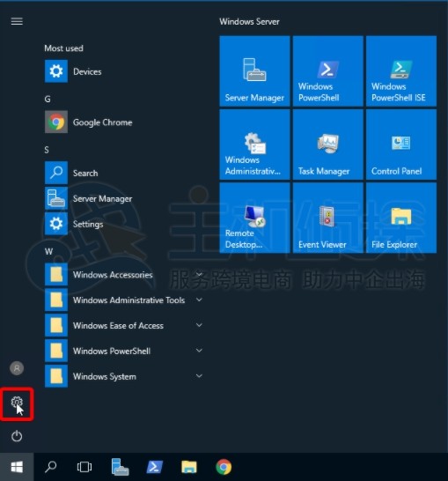Launch Windows PowerShell tile
The width and height of the screenshot is (448, 481).
coord(328,71)
